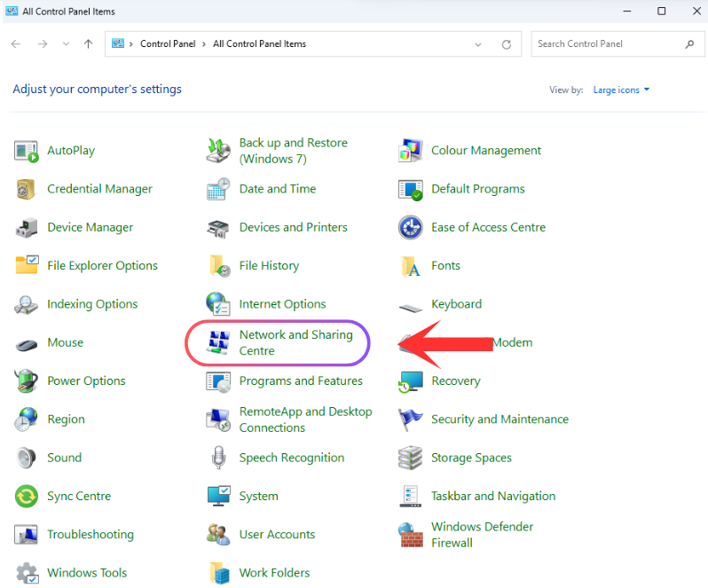Open the Programs and Features link
The height and width of the screenshot is (588, 708).
click(301, 380)
